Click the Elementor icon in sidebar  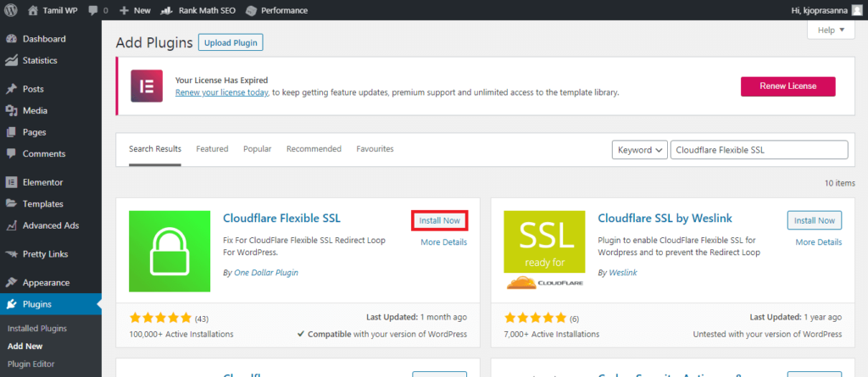(x=11, y=181)
